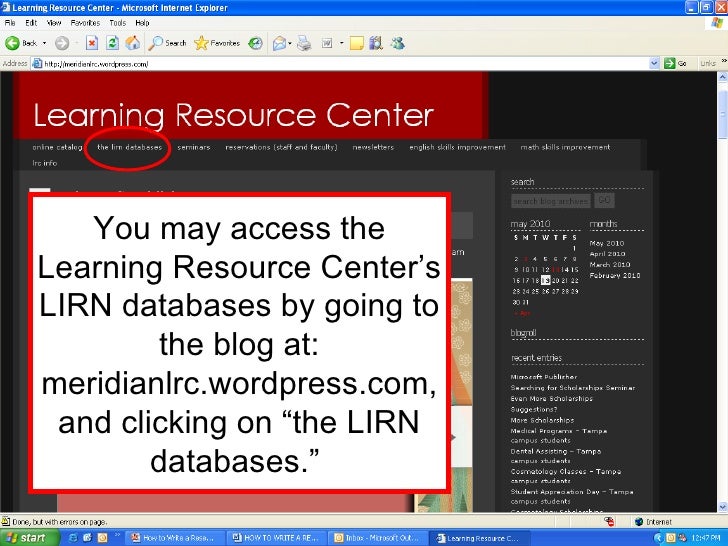This screenshot has height=546, width=728.
Task: Open math skills improvement link
Action: coord(565,147)
